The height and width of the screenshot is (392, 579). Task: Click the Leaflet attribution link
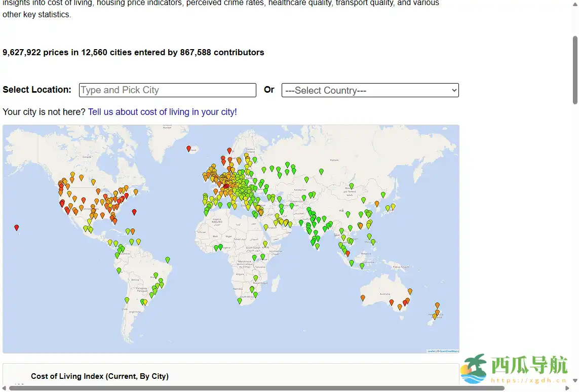point(431,351)
